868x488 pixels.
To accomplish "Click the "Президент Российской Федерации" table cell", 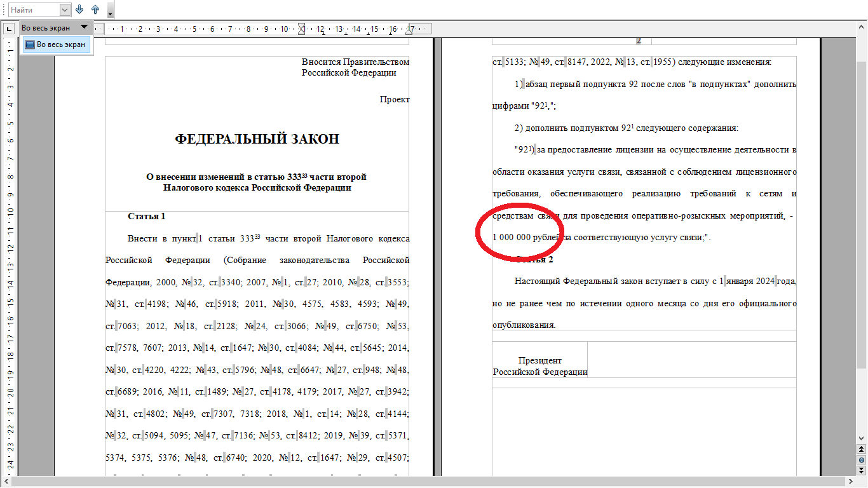I will pos(539,366).
